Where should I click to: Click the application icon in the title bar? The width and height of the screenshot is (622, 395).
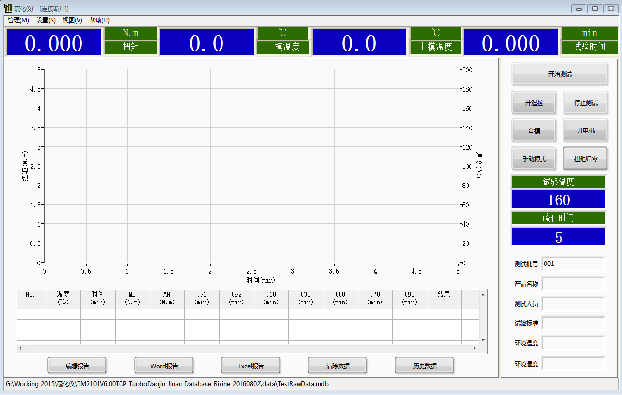(8, 8)
